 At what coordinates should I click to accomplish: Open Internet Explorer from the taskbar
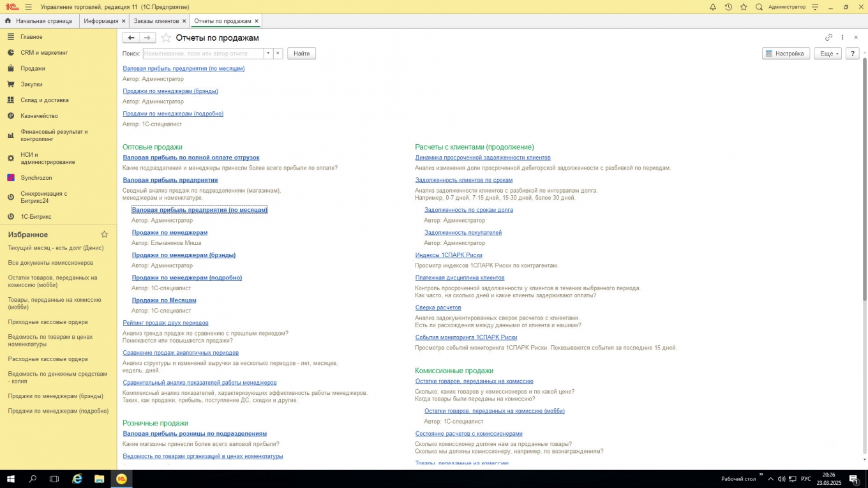click(x=77, y=478)
